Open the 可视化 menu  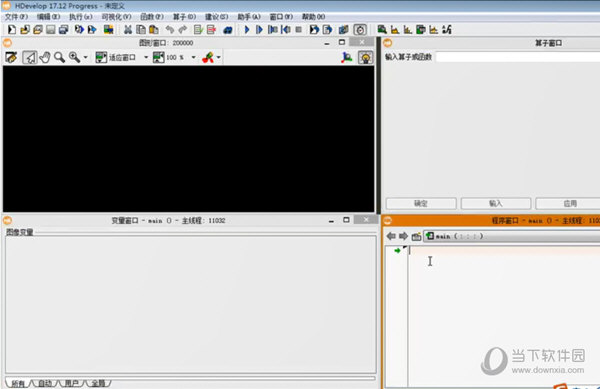tap(116, 17)
